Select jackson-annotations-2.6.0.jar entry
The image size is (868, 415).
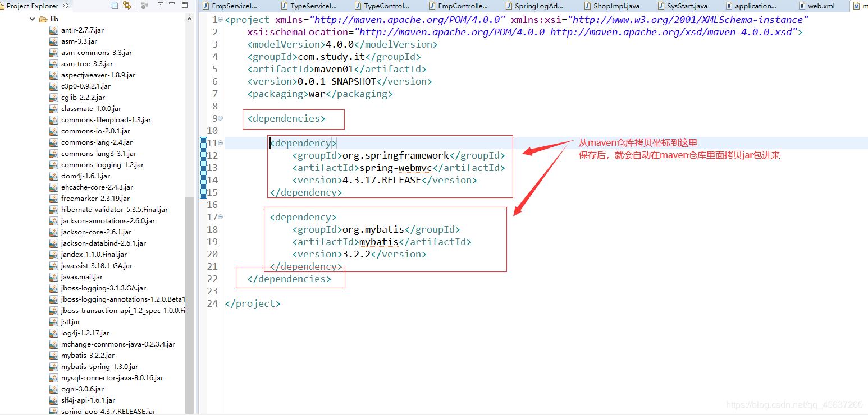pyautogui.click(x=108, y=221)
